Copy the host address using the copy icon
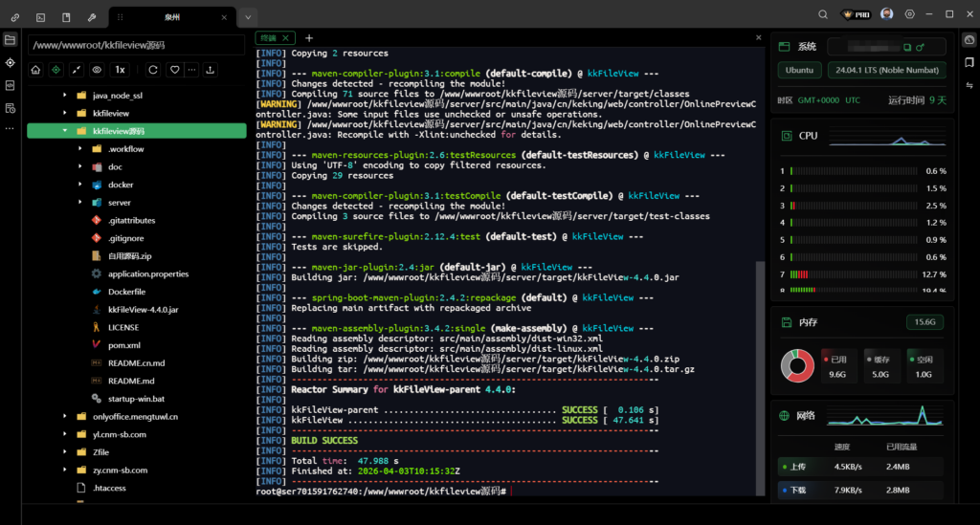Viewport: 980px width, 525px height. pyautogui.click(x=905, y=46)
